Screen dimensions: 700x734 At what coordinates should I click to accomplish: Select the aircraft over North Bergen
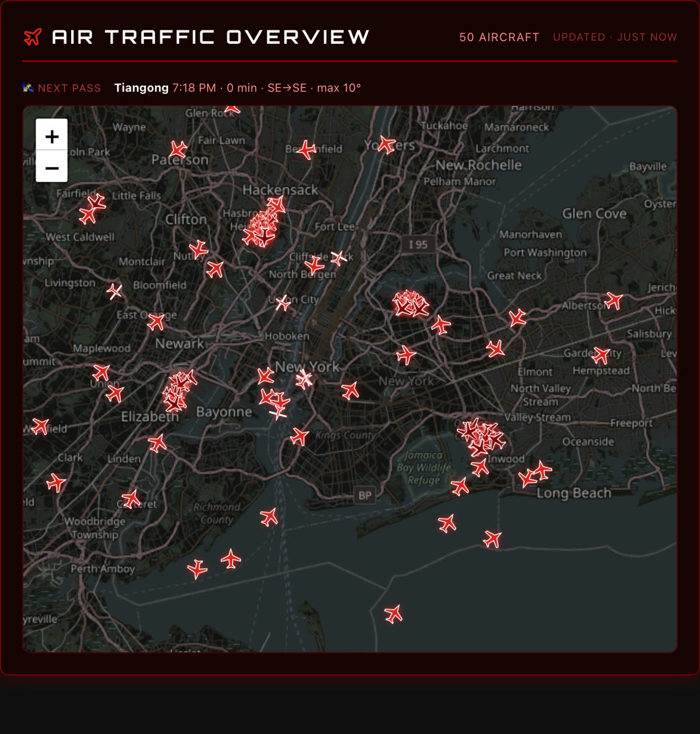tap(314, 265)
